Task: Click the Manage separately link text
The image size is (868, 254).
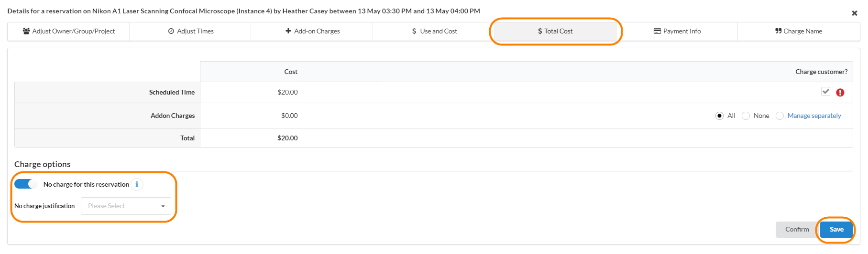Action: click(x=814, y=116)
